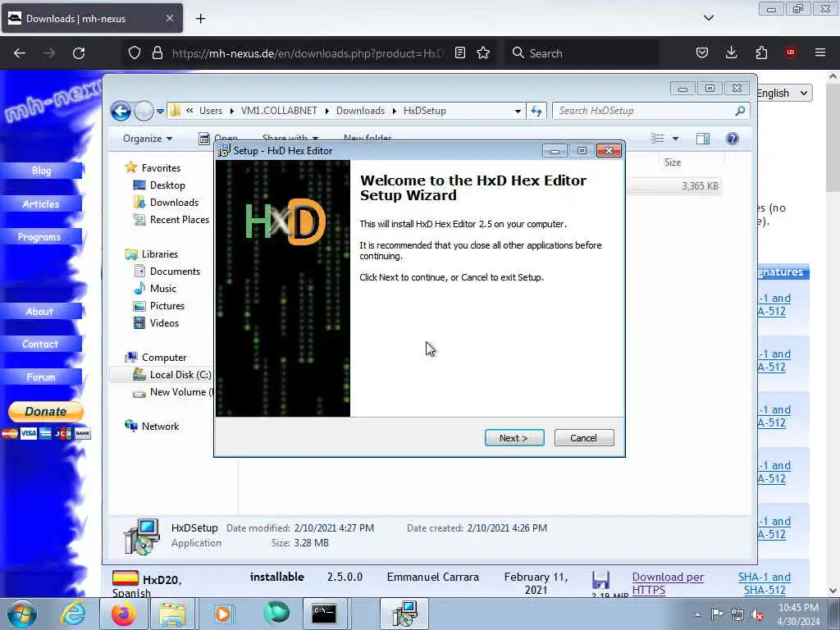Screen dimensions: 840x630
Task: Open the Windows Start menu
Action: pos(22,614)
